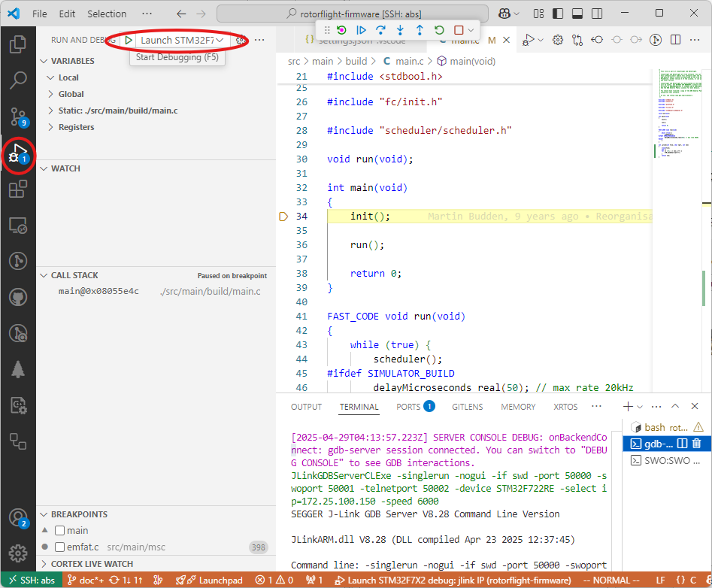Collapse the BREAKPOINTS section
This screenshot has height=588, width=712.
click(44, 514)
